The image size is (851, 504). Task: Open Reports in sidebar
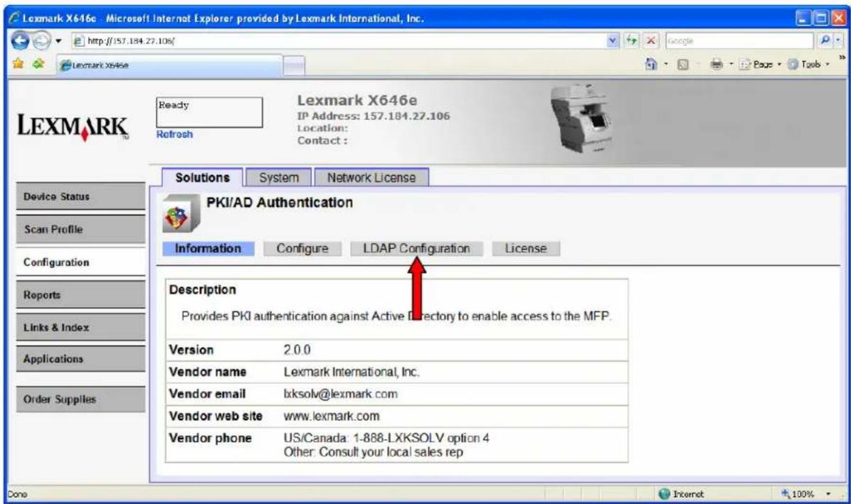tap(80, 295)
